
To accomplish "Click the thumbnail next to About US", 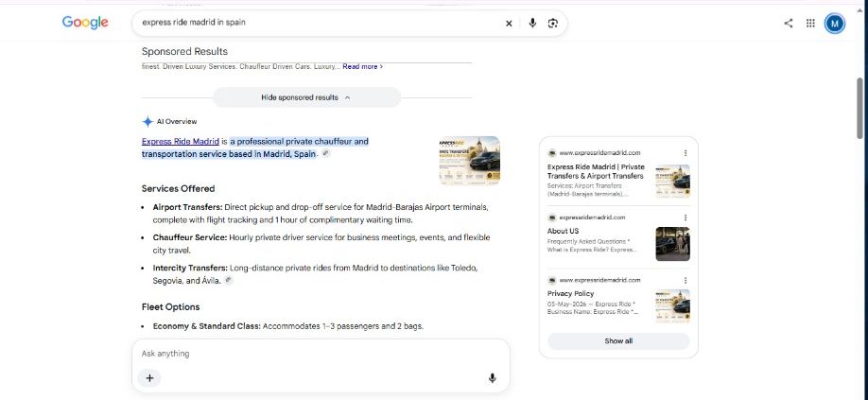I will click(x=672, y=244).
